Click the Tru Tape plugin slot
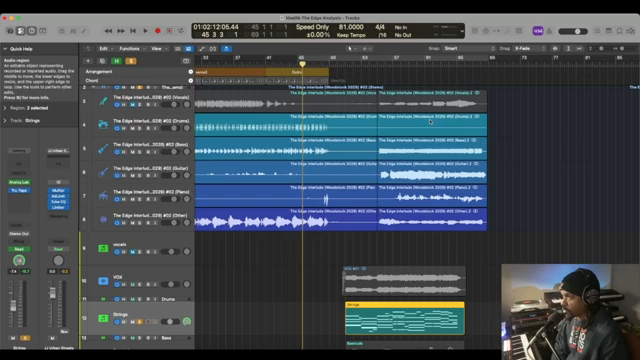Viewport: 640px width, 360px height. coord(19,191)
